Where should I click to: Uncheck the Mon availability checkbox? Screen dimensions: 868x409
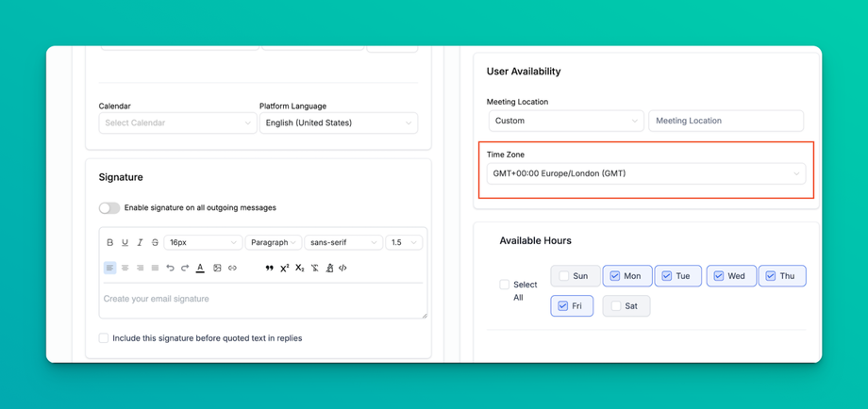point(614,276)
